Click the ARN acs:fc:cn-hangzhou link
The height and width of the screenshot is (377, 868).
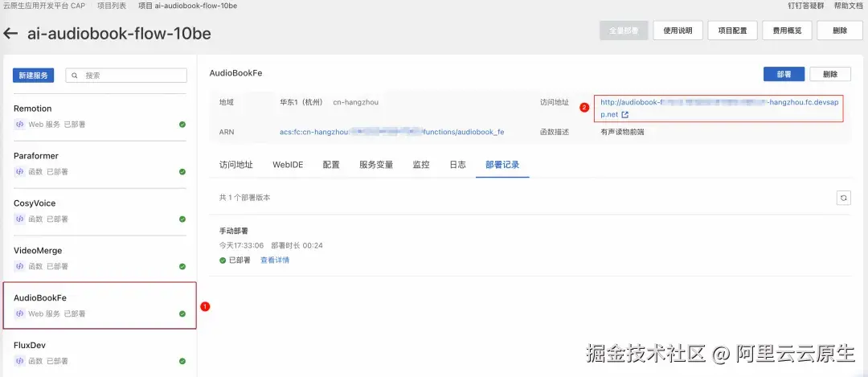pyautogui.click(x=392, y=133)
